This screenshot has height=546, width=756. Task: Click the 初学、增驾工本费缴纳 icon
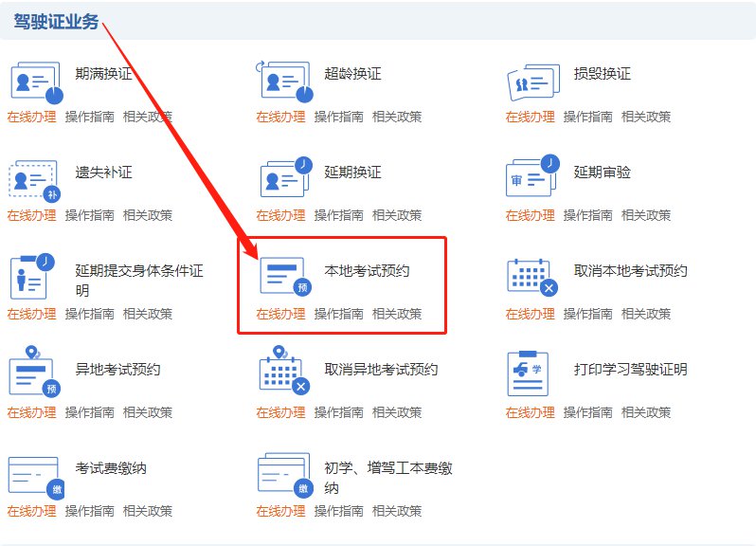pyautogui.click(x=285, y=475)
